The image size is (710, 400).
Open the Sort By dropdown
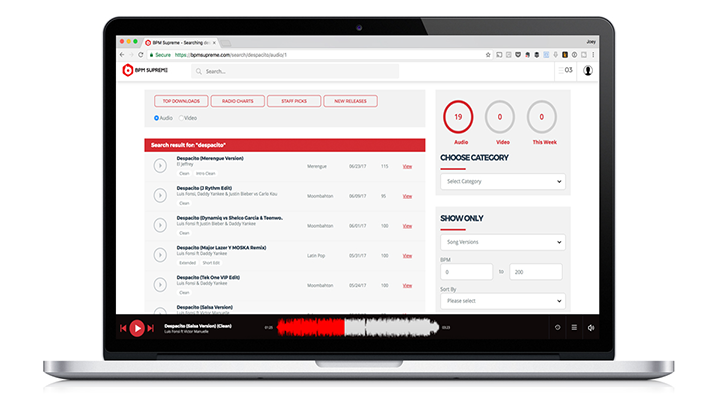502,301
